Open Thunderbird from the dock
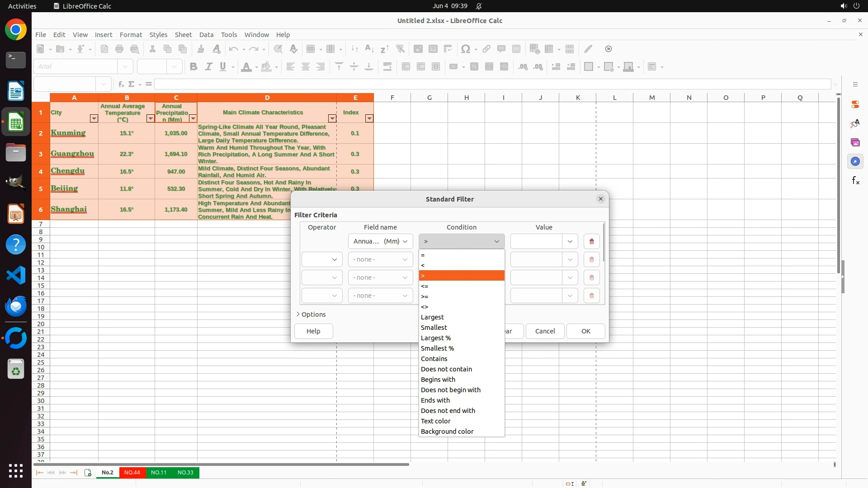This screenshot has width=868, height=488. [16, 306]
